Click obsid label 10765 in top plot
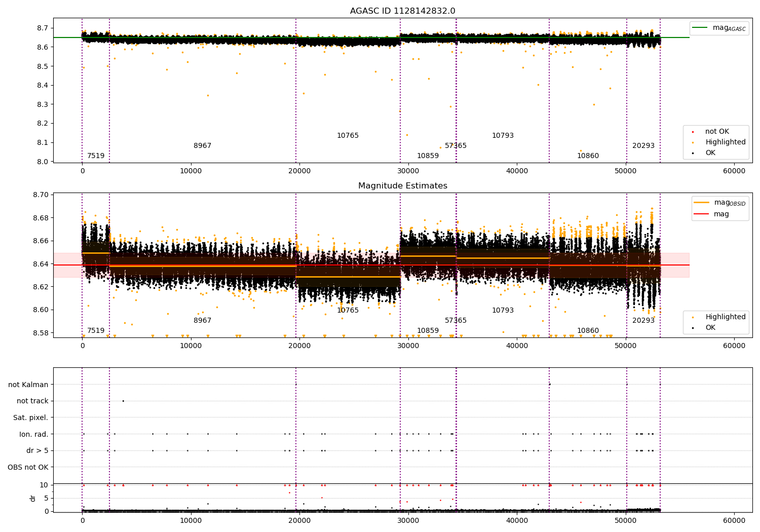The width and height of the screenshot is (760, 532). (348, 136)
